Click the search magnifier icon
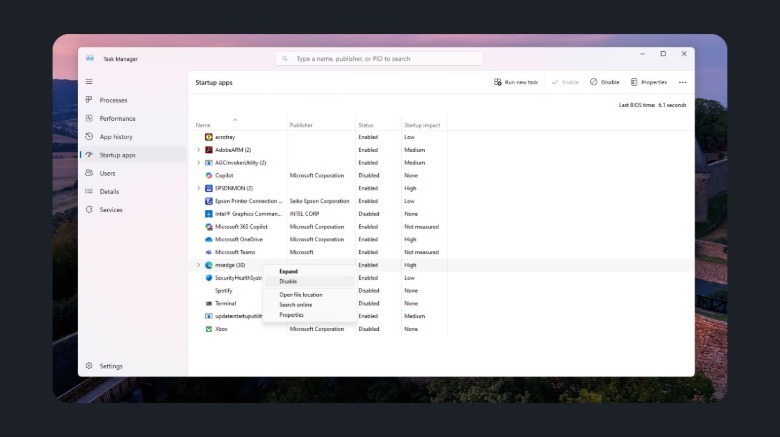 285,59
